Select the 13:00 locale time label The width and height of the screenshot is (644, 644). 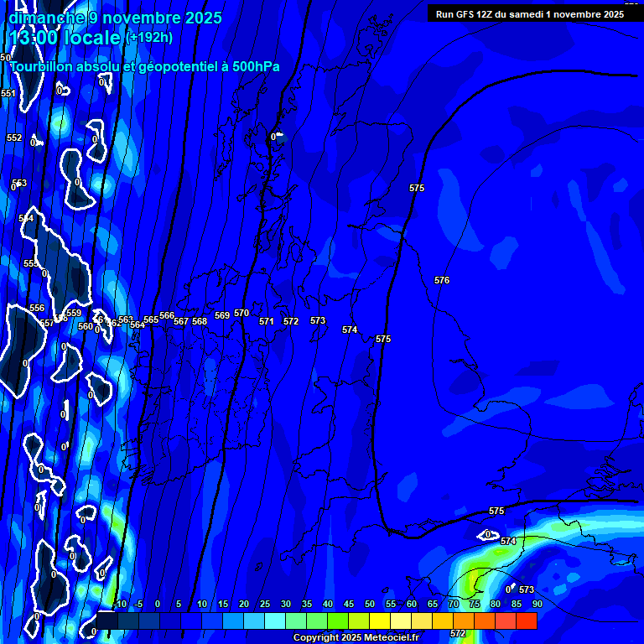pos(65,39)
